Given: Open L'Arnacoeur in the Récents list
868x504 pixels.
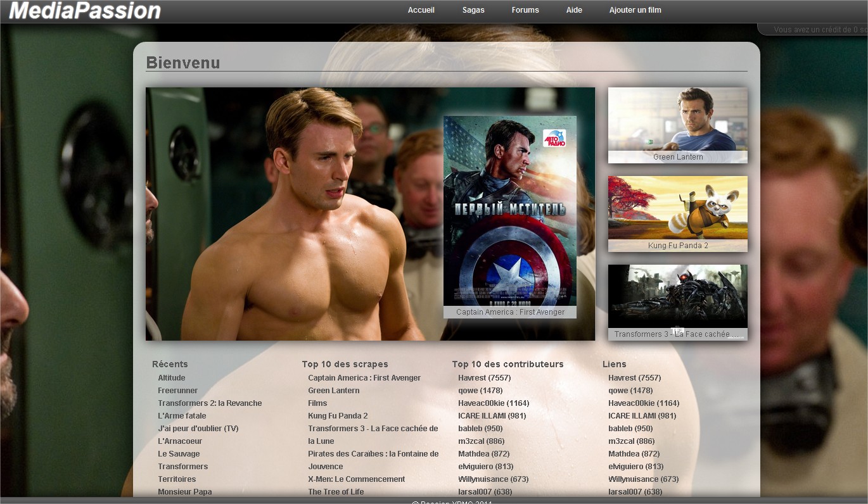Looking at the screenshot, I should click(180, 441).
